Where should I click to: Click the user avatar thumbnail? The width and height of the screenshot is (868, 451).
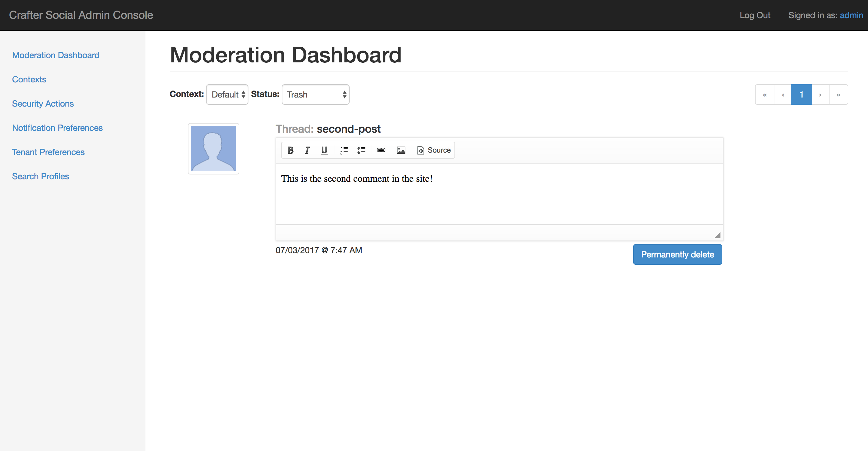coord(213,148)
